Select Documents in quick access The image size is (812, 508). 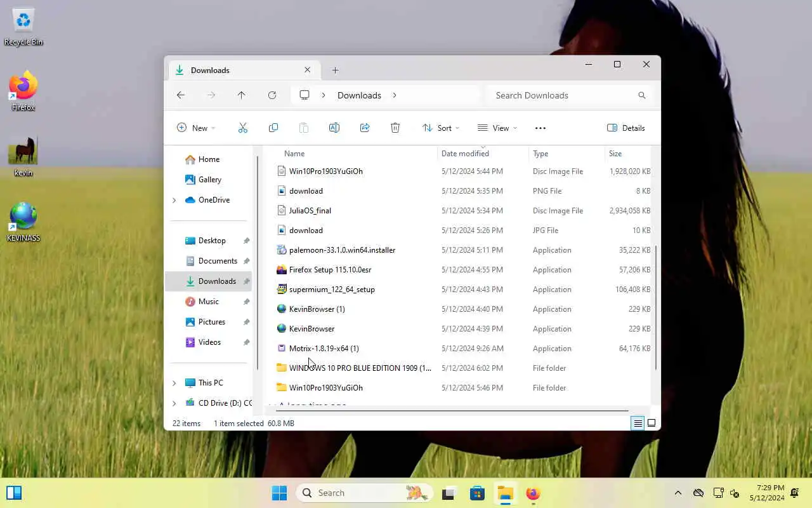[209, 261]
